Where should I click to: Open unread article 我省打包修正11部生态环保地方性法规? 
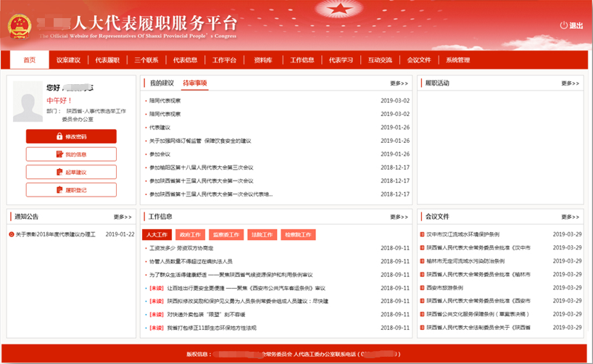pyautogui.click(x=212, y=328)
